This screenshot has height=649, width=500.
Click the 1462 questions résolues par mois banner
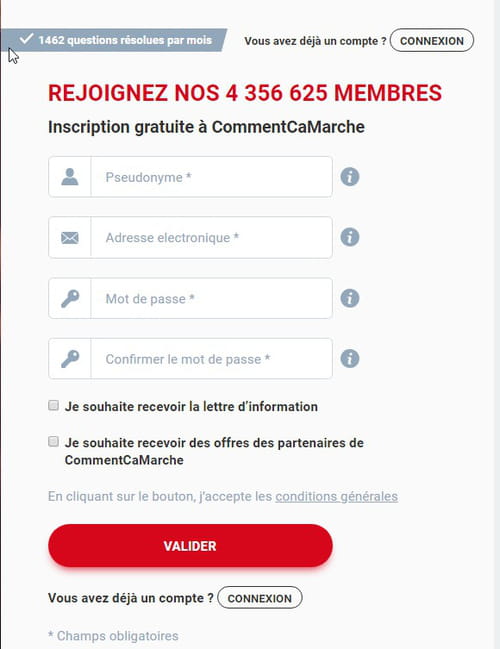(x=114, y=40)
